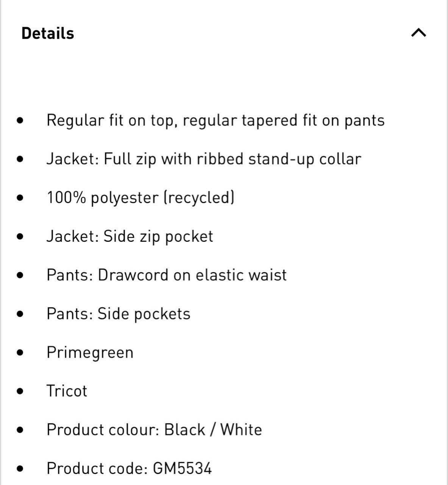Image resolution: width=448 pixels, height=485 pixels.
Task: Select the Drawcord on elastic waist line
Action: coord(167,275)
